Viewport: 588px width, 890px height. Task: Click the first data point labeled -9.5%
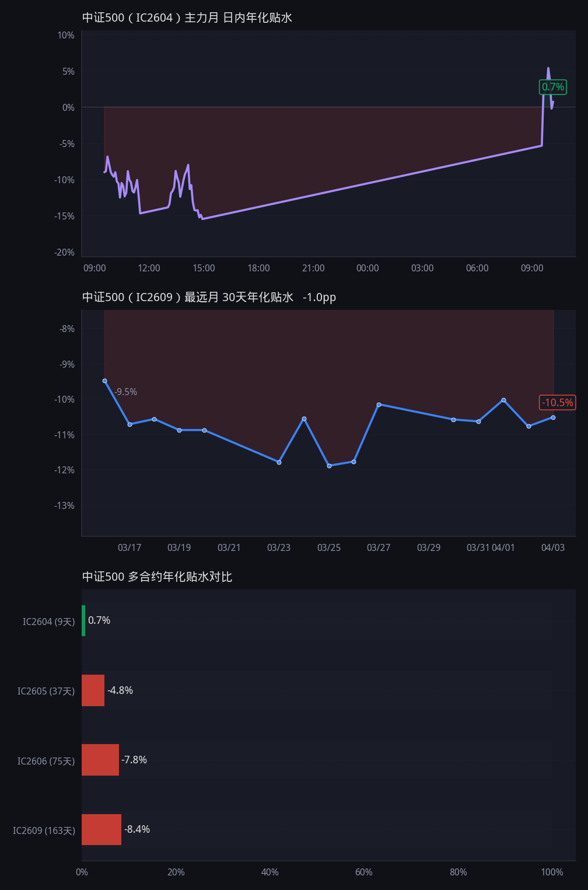coord(104,381)
